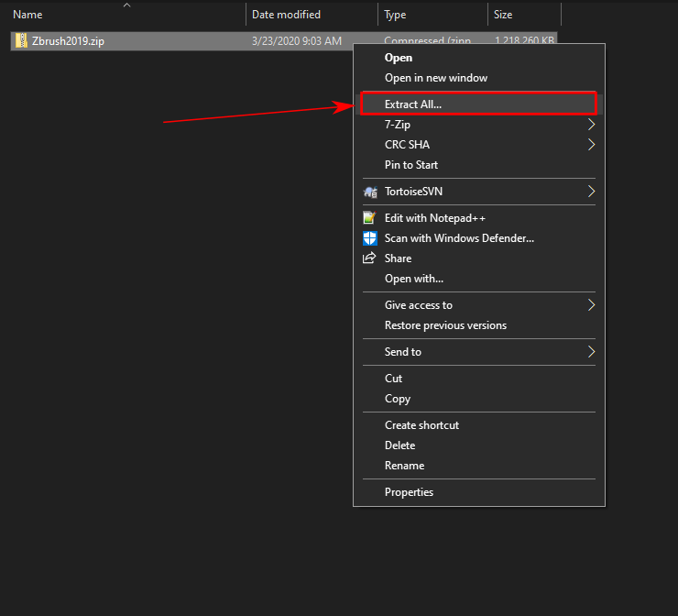Sort by the Name column header
Viewport: 678px width, 616px height.
pyautogui.click(x=127, y=15)
